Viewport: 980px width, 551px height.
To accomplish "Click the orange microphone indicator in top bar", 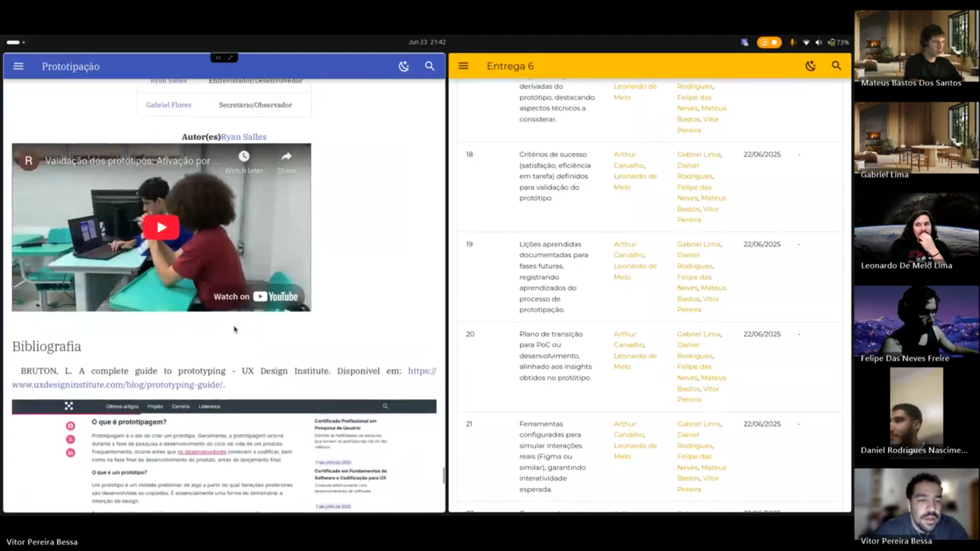I will (x=792, y=42).
